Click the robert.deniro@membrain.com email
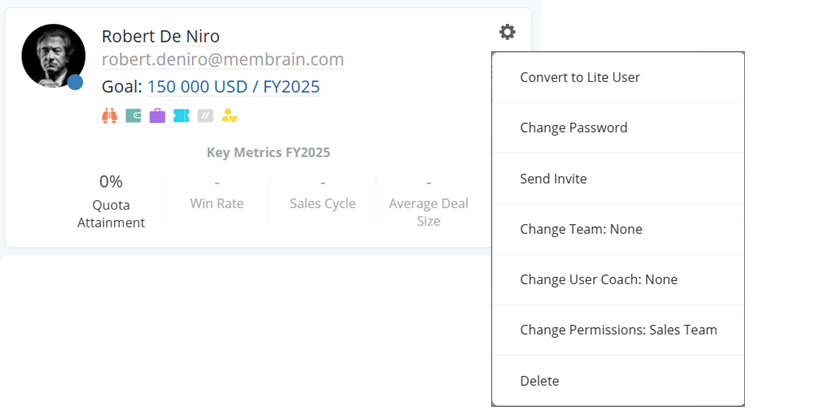The image size is (835, 412). click(223, 60)
